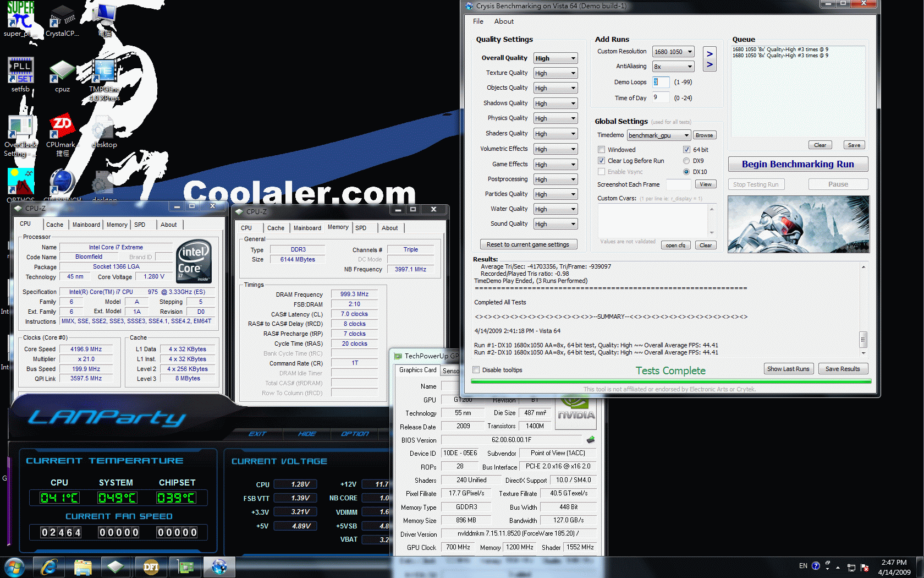This screenshot has width=924, height=578.
Task: Open the About menu in Crysis tool
Action: coord(504,21)
